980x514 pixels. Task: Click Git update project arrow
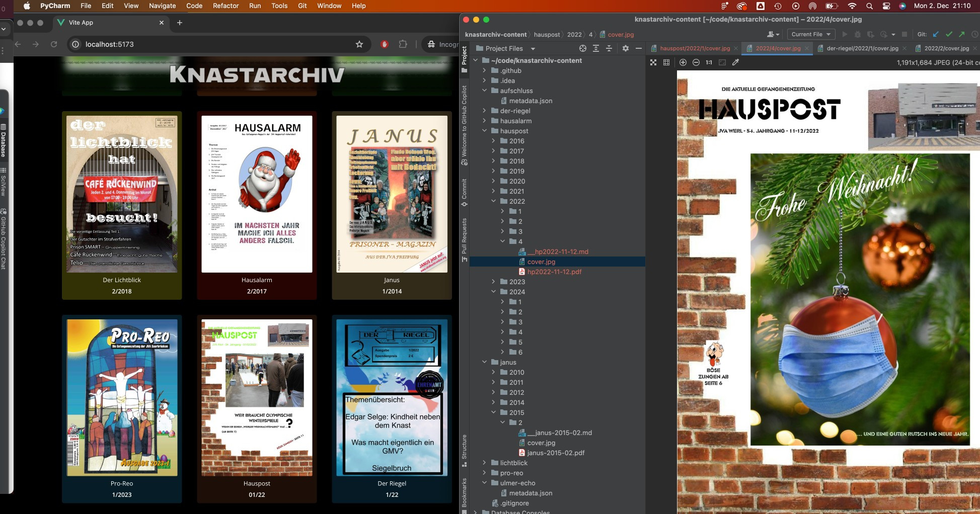point(936,34)
